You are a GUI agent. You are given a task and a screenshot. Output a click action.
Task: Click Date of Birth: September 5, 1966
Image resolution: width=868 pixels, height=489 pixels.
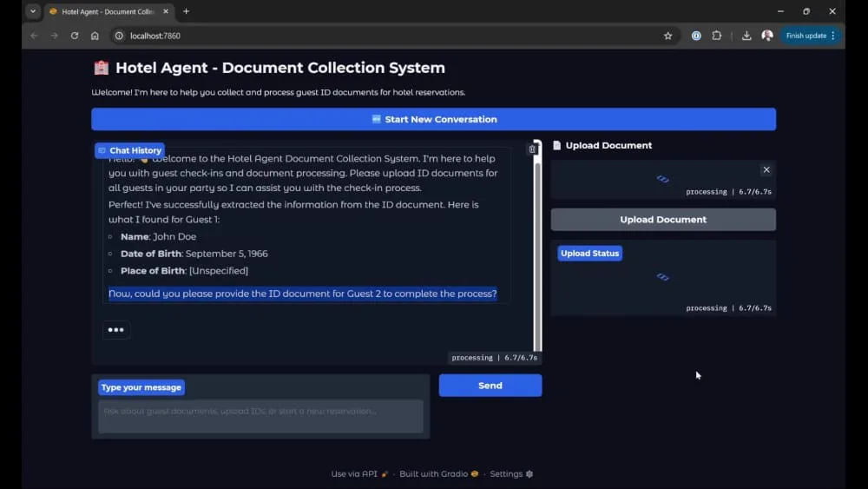(x=194, y=254)
